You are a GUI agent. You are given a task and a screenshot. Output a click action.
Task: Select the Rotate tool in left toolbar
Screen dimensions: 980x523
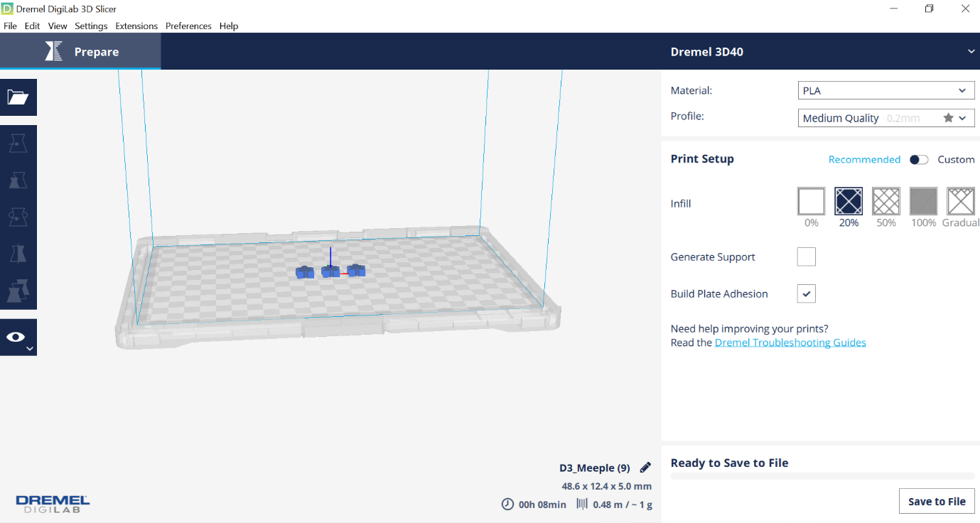coord(18,217)
